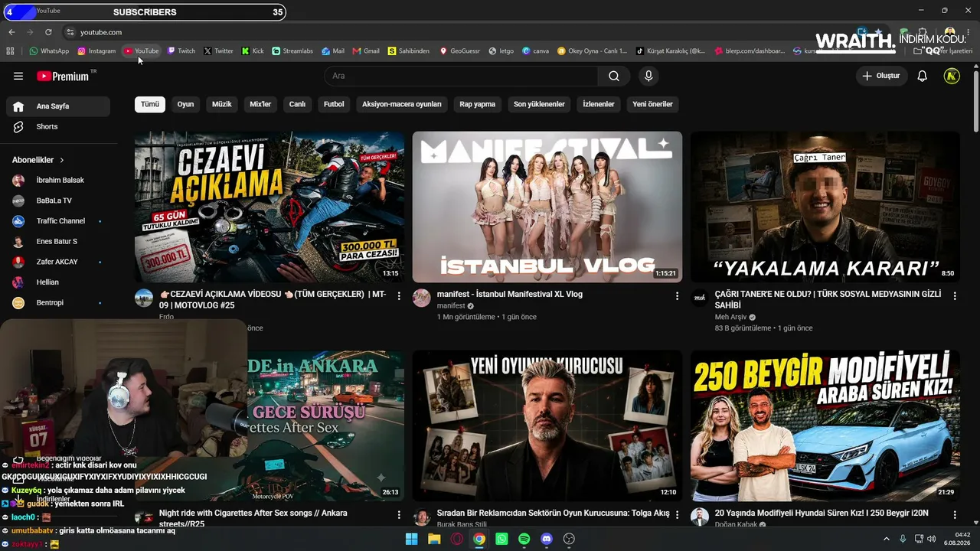This screenshot has height=551, width=980.
Task: Open the GeoGuessr bookmark
Action: pos(459,51)
